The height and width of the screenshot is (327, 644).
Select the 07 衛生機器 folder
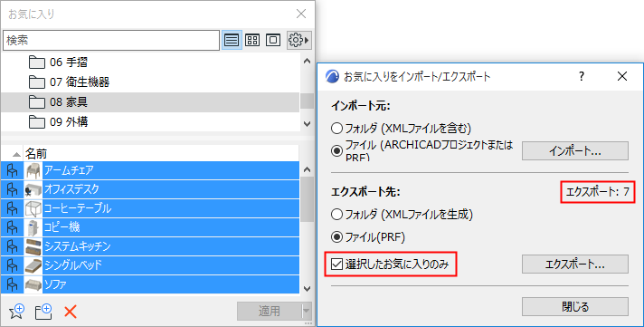pos(150,82)
